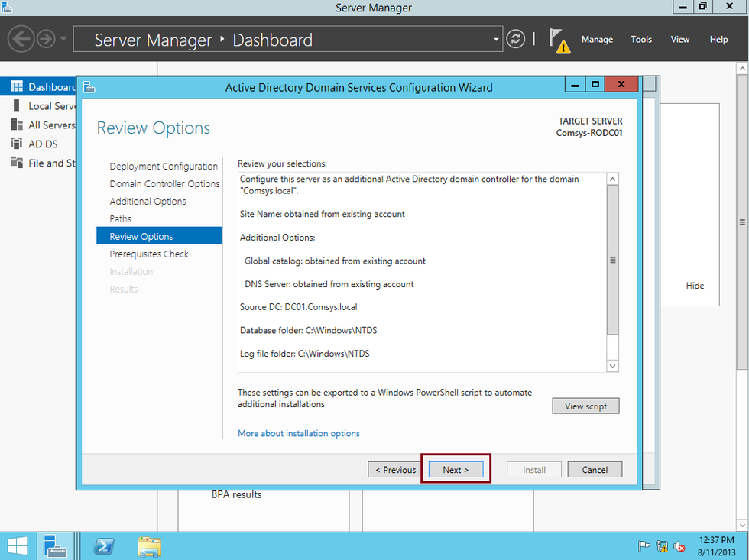Click BPA results text in dashboard
Viewport: 749px width, 560px height.
pos(236,494)
